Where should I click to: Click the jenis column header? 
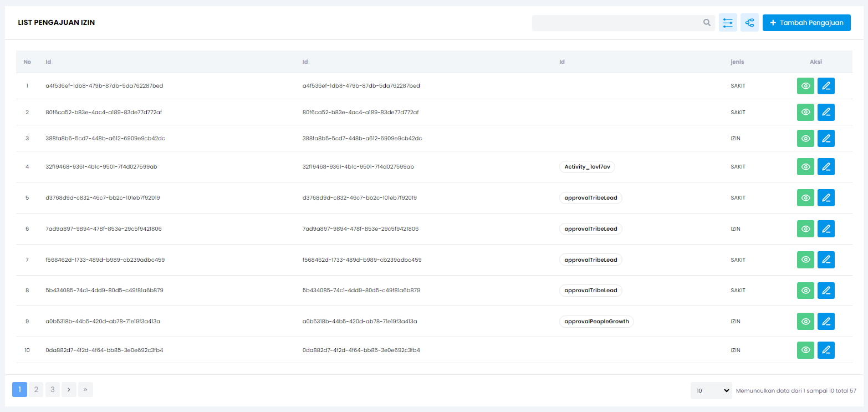click(737, 62)
